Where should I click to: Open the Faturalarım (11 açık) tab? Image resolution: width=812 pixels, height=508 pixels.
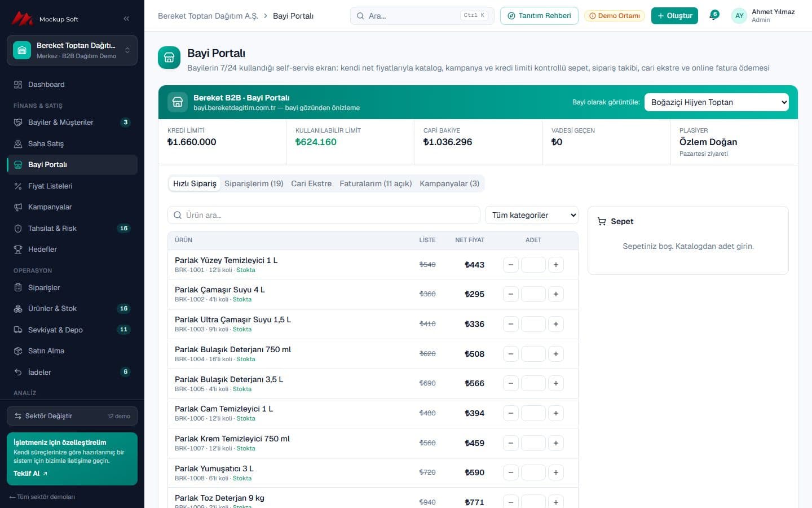tap(376, 183)
